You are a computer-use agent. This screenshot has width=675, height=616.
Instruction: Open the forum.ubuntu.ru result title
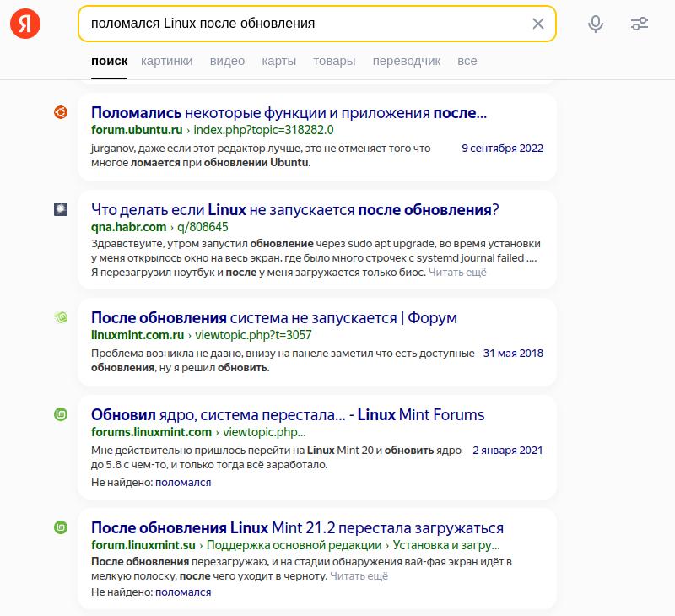click(289, 112)
